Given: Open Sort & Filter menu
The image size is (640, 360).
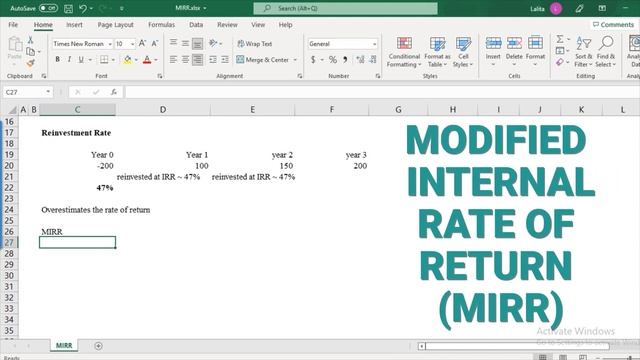Looking at the screenshot, I should point(583,52).
